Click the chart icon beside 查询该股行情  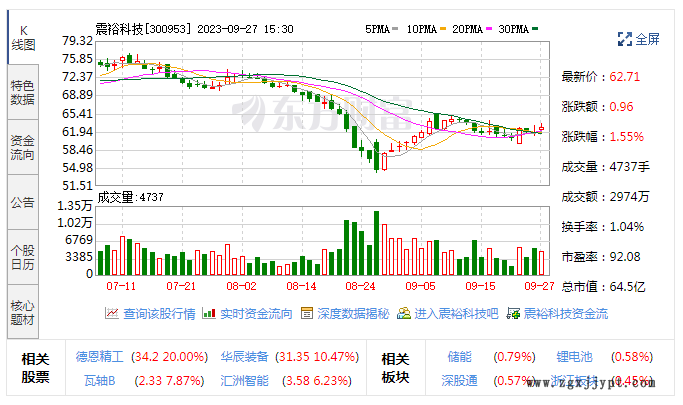[x=112, y=313]
